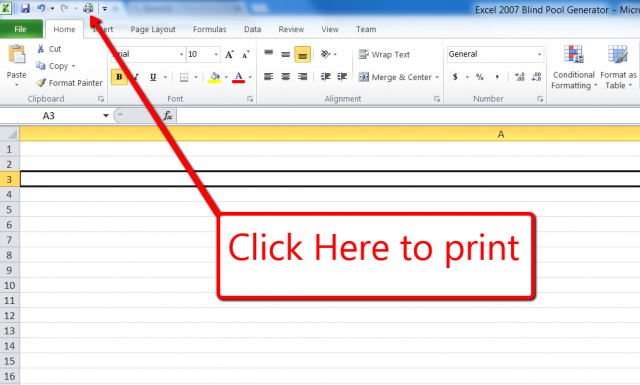The image size is (640, 385).
Task: Apply the dollar accounting number format
Action: [455, 77]
